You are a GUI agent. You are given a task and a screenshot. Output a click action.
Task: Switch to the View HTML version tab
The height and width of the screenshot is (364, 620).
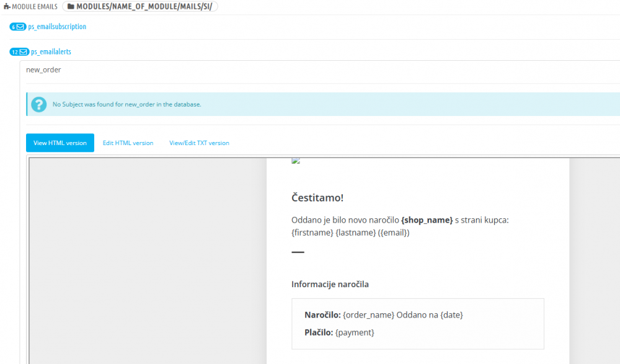[60, 143]
